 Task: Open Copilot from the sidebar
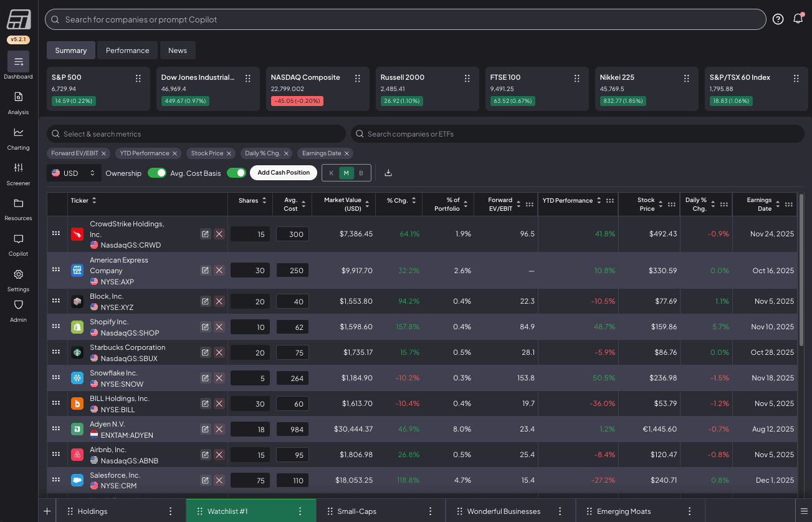[18, 244]
